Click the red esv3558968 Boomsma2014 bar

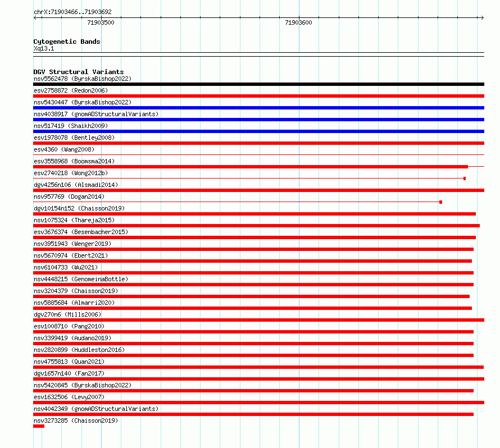251,167
